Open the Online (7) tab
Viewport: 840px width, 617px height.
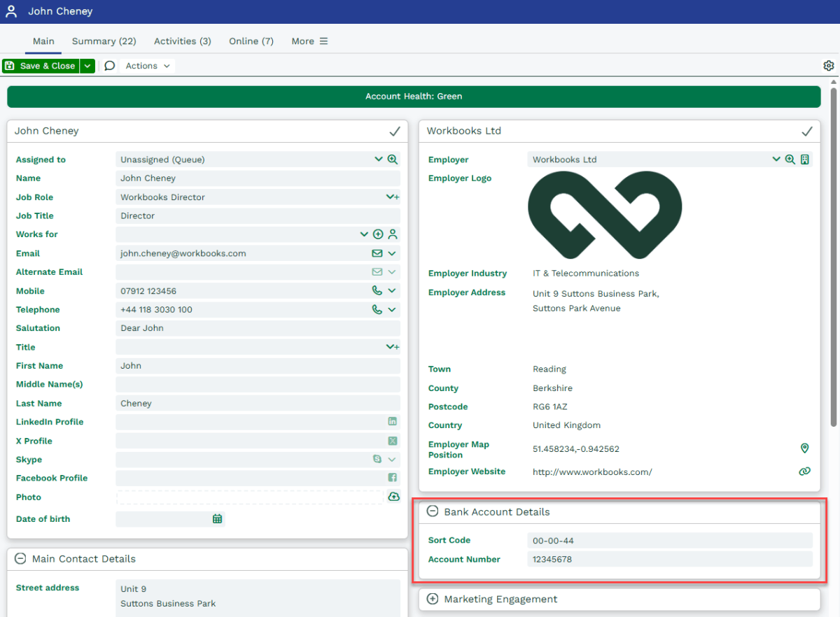[251, 41]
